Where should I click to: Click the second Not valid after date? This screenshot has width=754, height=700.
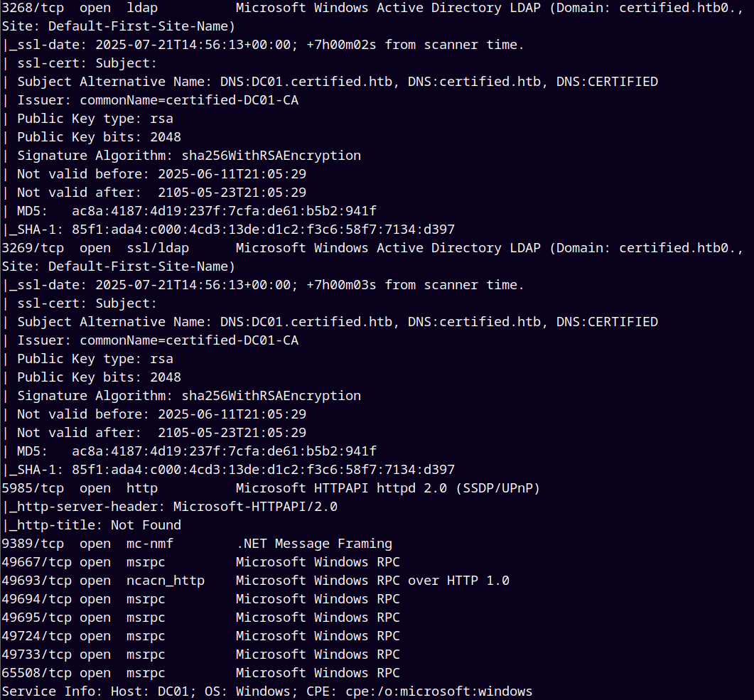pos(232,433)
